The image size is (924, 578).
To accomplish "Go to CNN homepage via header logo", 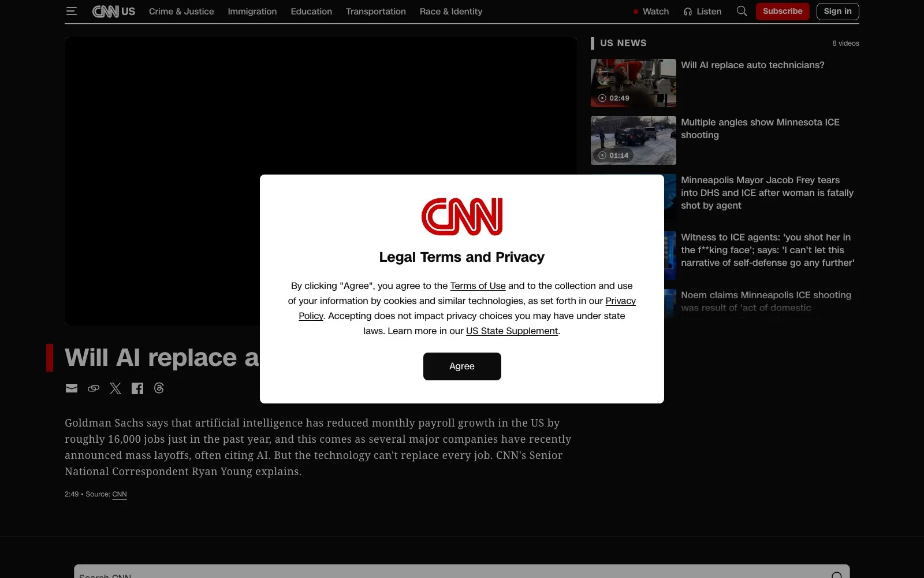I will click(106, 11).
